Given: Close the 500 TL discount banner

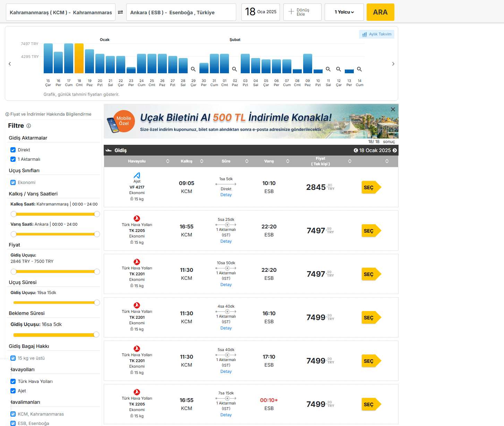Looking at the screenshot, I should coord(393,109).
